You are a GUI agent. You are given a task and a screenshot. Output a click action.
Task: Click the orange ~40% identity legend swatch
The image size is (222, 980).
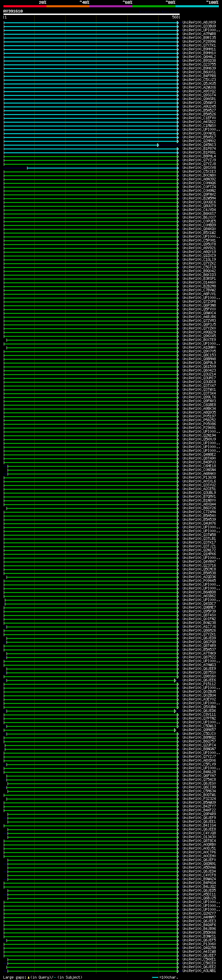tap(68, 6)
